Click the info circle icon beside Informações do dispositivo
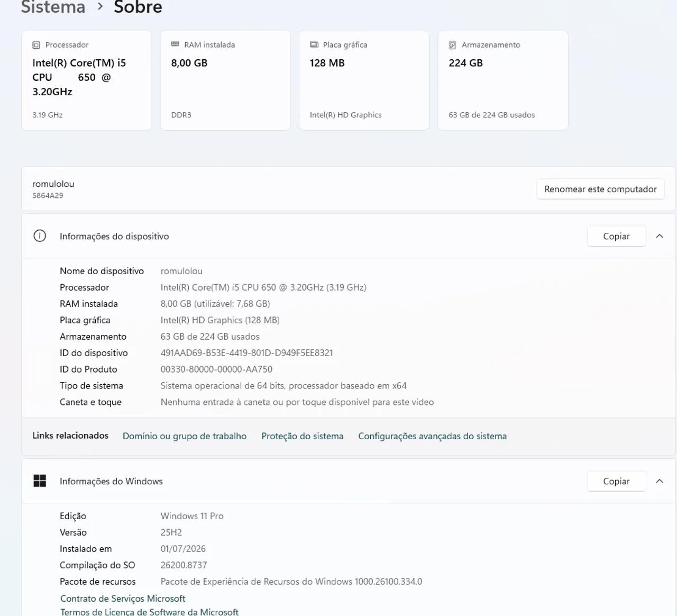The height and width of the screenshot is (616, 677). (x=40, y=236)
